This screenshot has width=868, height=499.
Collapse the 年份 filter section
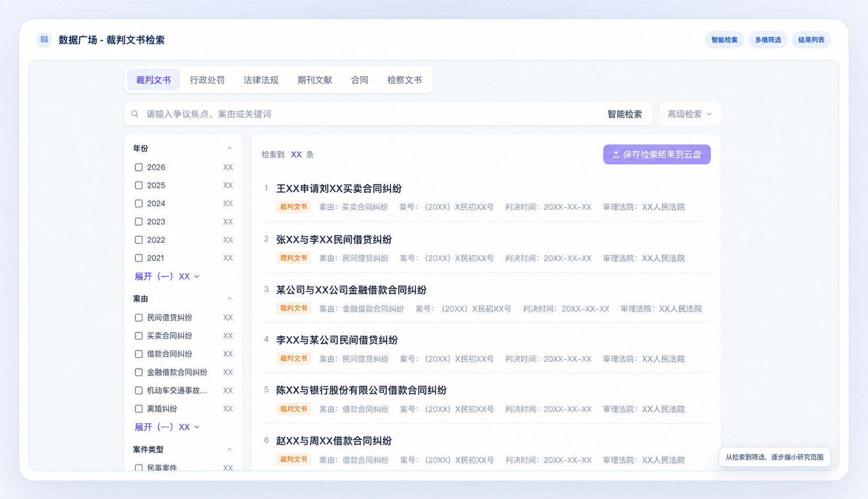tap(229, 148)
